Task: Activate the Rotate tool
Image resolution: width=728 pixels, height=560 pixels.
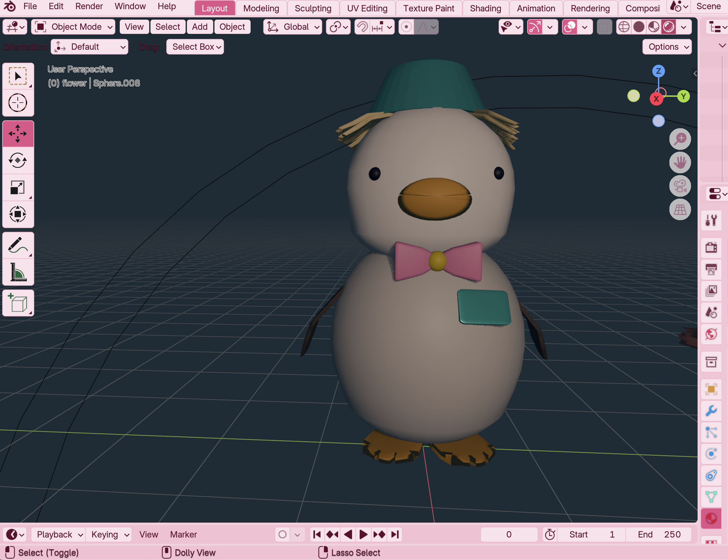Action: (x=18, y=161)
